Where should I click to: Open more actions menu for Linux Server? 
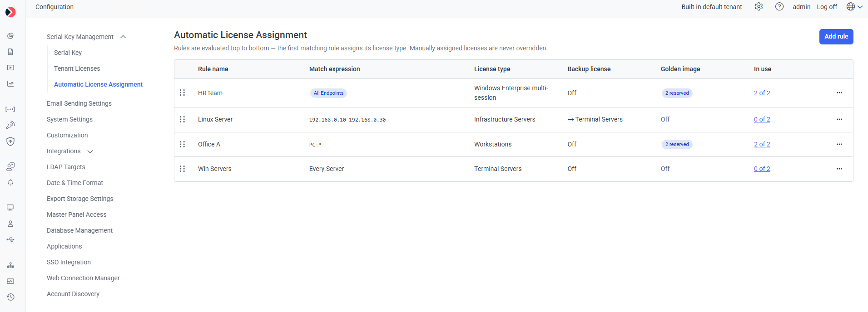coord(839,119)
